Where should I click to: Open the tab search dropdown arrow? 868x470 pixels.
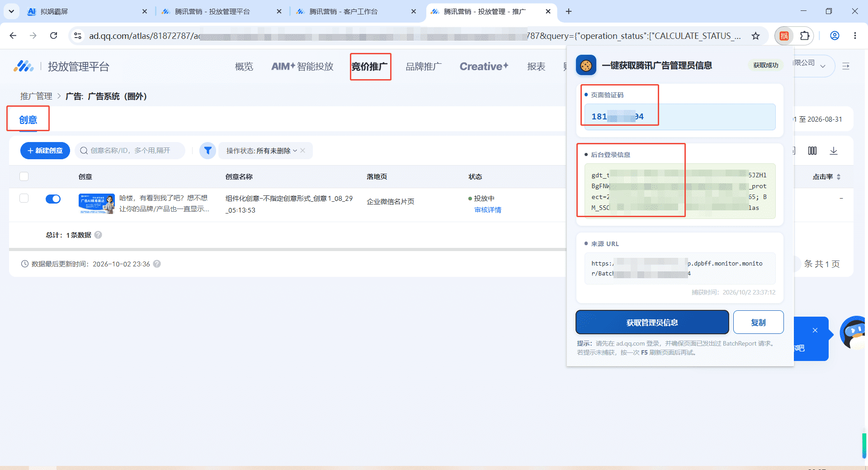pyautogui.click(x=11, y=11)
